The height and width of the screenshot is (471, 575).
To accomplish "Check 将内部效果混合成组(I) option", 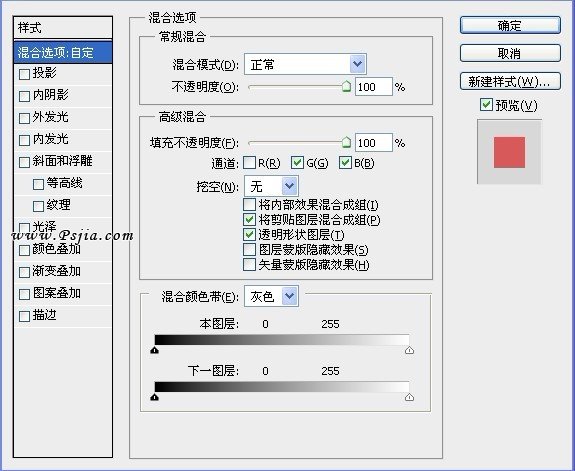I will pyautogui.click(x=250, y=205).
